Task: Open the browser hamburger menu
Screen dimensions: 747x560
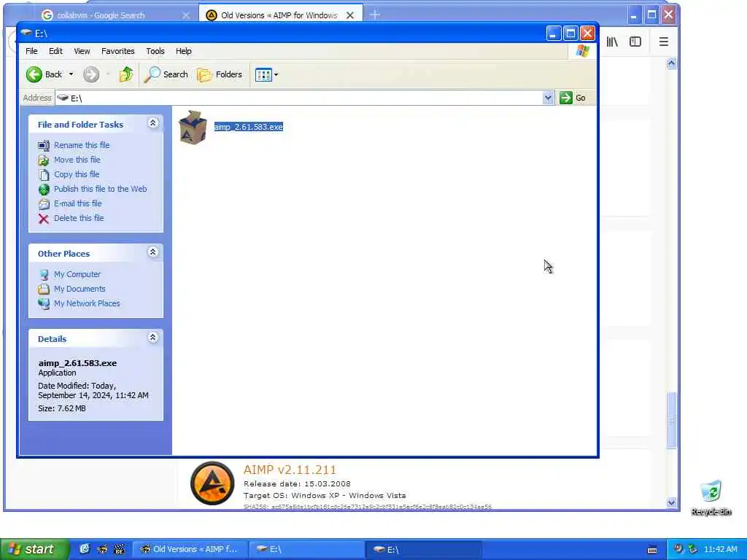Action: point(664,42)
